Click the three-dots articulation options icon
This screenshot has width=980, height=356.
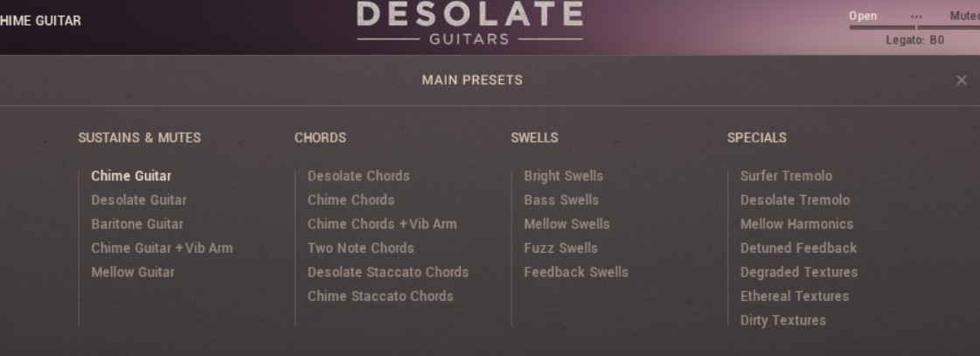pos(916,17)
